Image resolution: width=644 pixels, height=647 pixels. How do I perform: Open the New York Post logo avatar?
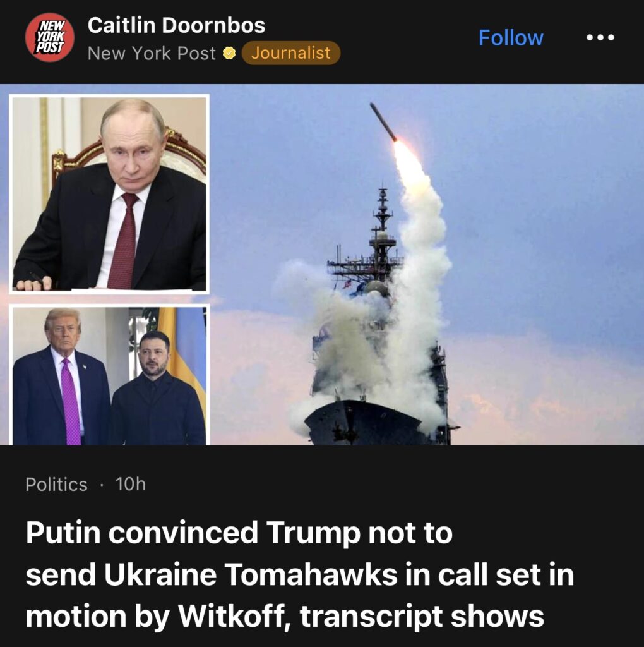point(49,37)
